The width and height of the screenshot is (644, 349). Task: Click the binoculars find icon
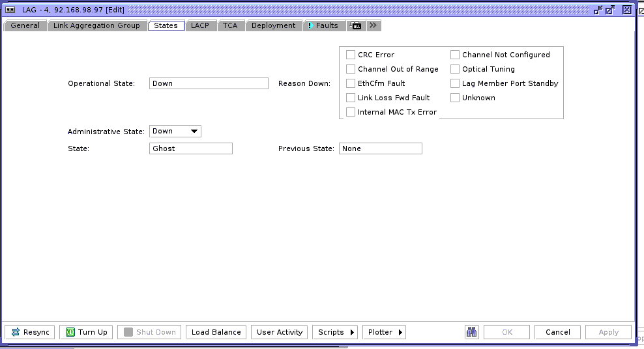471,332
